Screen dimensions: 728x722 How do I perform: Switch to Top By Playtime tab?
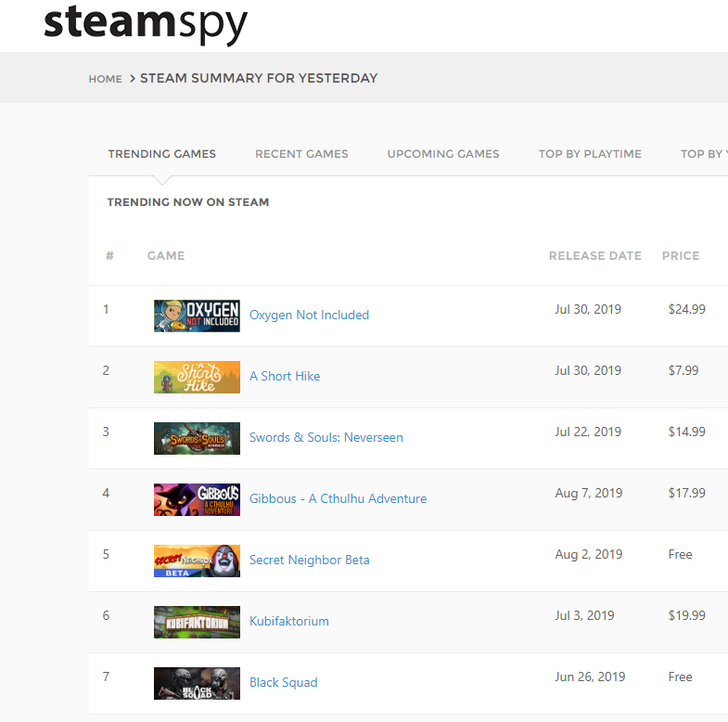pos(590,154)
